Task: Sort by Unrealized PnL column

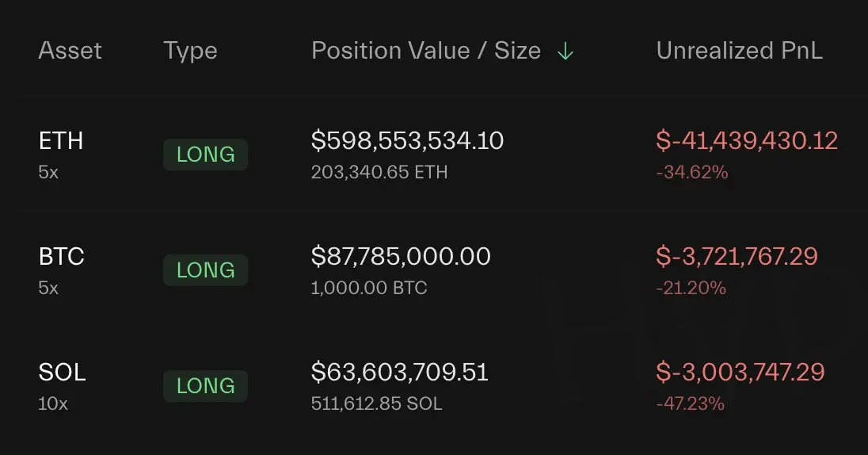Action: (x=739, y=51)
